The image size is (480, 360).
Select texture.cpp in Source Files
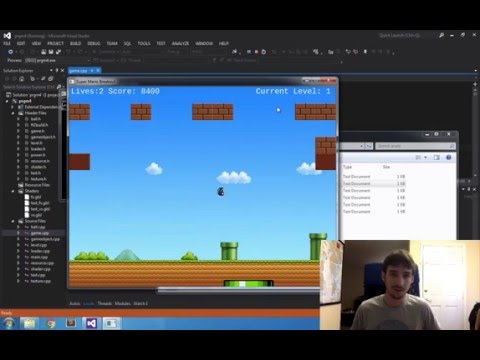[41, 281]
